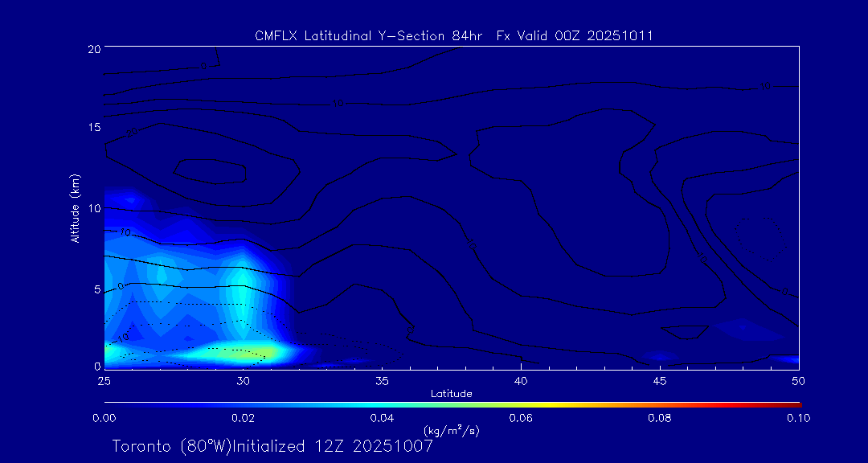The height and width of the screenshot is (463, 868).
Task: Click latitude axis tick label '35'
Action: click(x=382, y=382)
